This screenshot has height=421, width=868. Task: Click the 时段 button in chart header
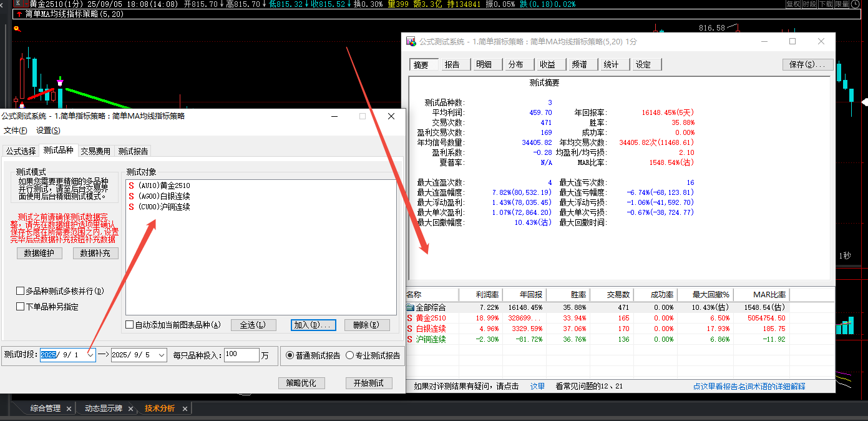(x=809, y=4)
